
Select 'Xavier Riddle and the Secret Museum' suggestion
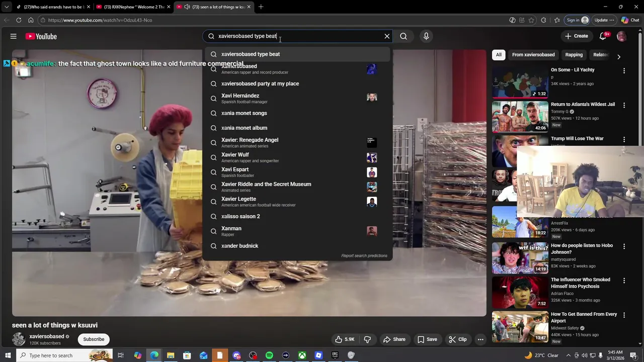[x=297, y=187]
